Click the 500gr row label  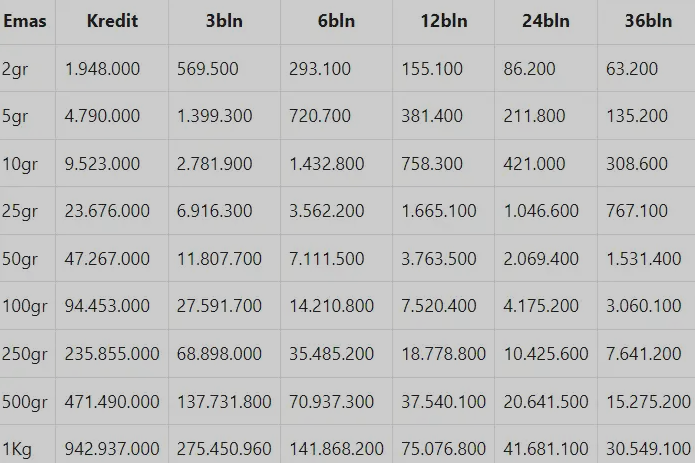(x=24, y=401)
